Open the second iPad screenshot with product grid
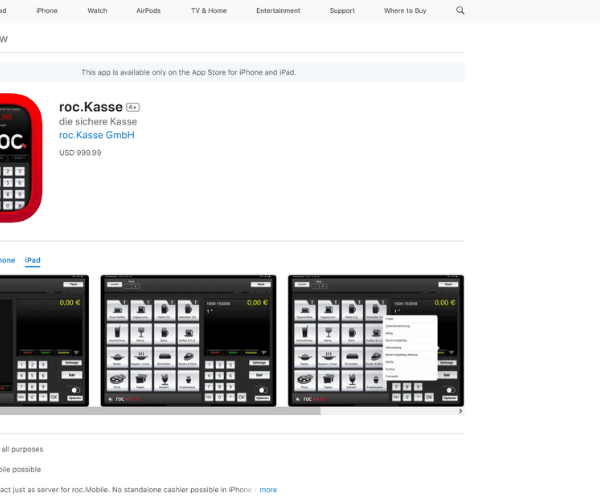This screenshot has height=500, width=600. (x=188, y=340)
